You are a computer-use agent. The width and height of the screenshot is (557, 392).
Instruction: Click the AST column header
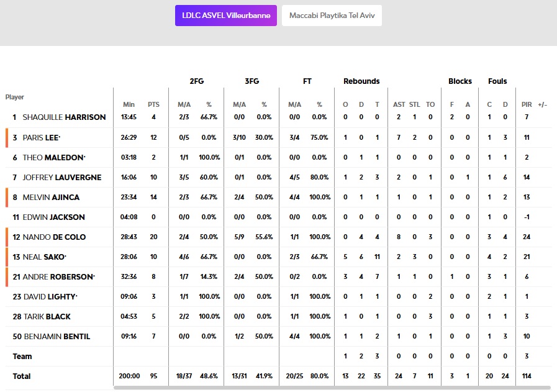coord(399,104)
